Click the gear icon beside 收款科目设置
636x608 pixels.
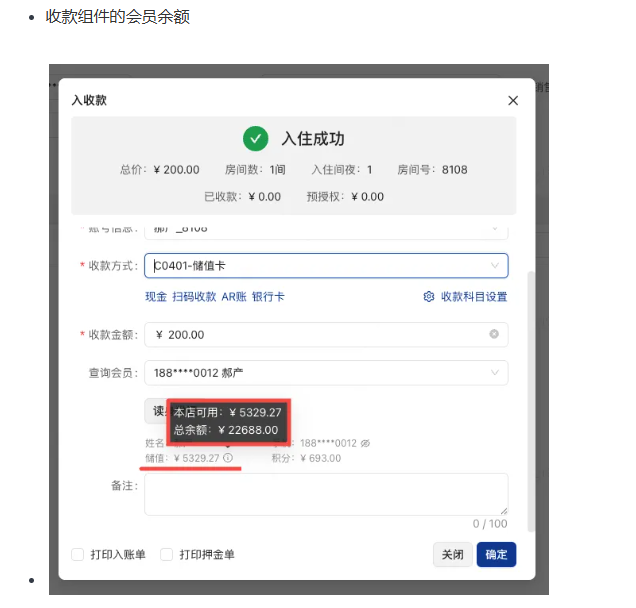click(x=429, y=297)
